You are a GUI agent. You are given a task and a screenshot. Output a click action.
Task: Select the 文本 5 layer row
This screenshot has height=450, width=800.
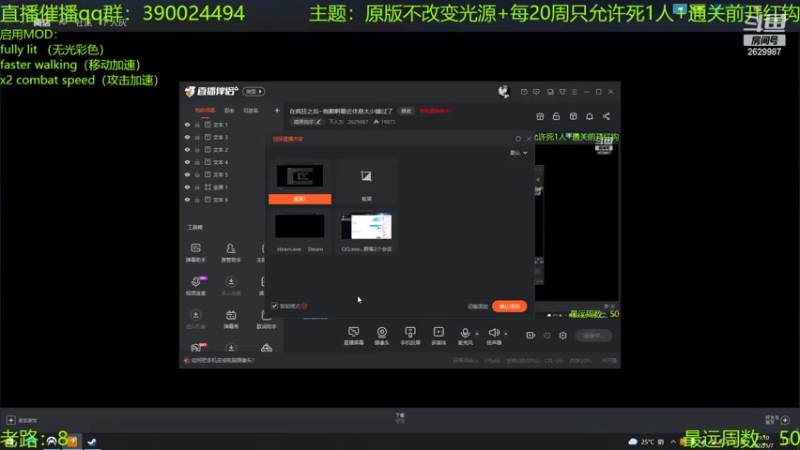tap(223, 174)
